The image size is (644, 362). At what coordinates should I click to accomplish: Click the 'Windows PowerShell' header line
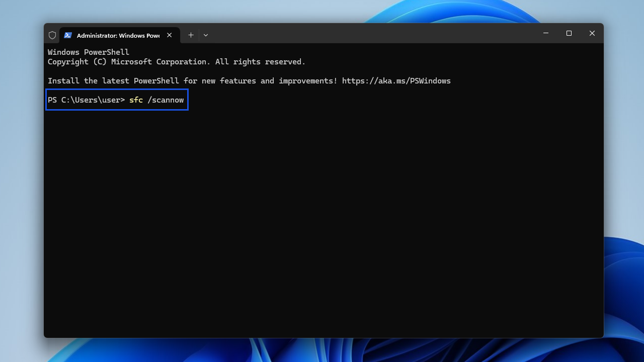click(89, 52)
